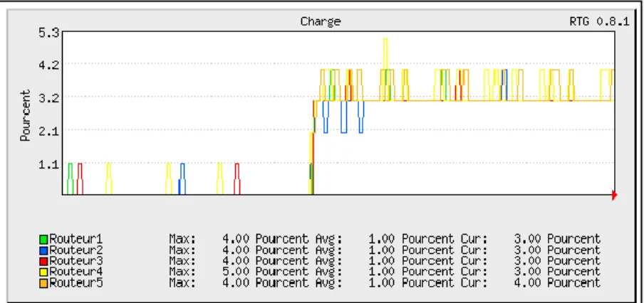Image resolution: width=644 pixels, height=303 pixels.
Task: Click the 1.1 y-axis value
Action: click(x=49, y=165)
